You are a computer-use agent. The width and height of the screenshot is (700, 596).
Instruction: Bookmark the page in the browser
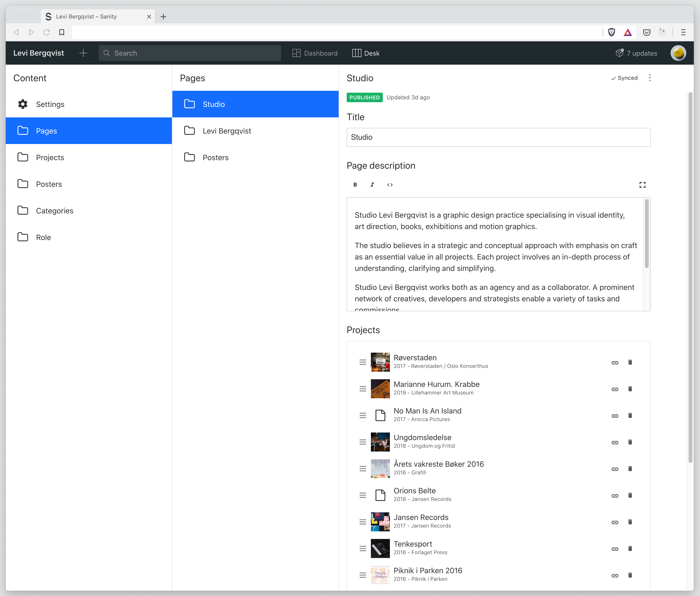(x=61, y=32)
